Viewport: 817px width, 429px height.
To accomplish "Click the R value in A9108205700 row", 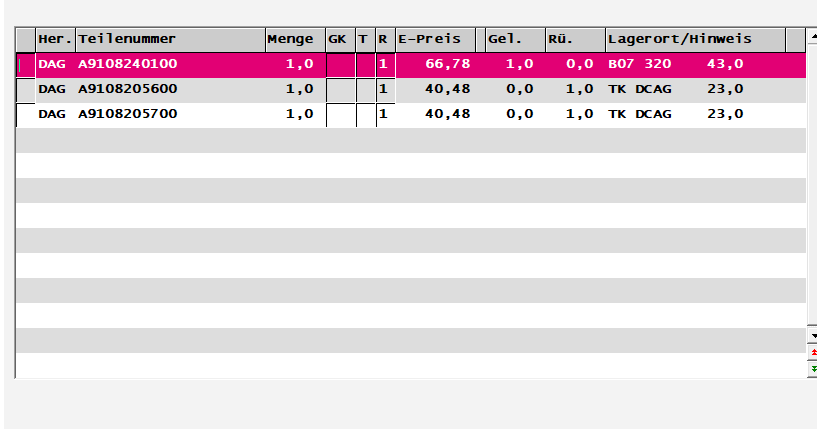I will point(384,114).
